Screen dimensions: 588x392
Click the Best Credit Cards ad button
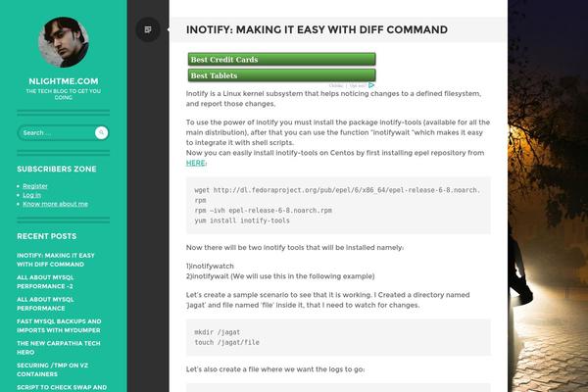[x=281, y=59]
